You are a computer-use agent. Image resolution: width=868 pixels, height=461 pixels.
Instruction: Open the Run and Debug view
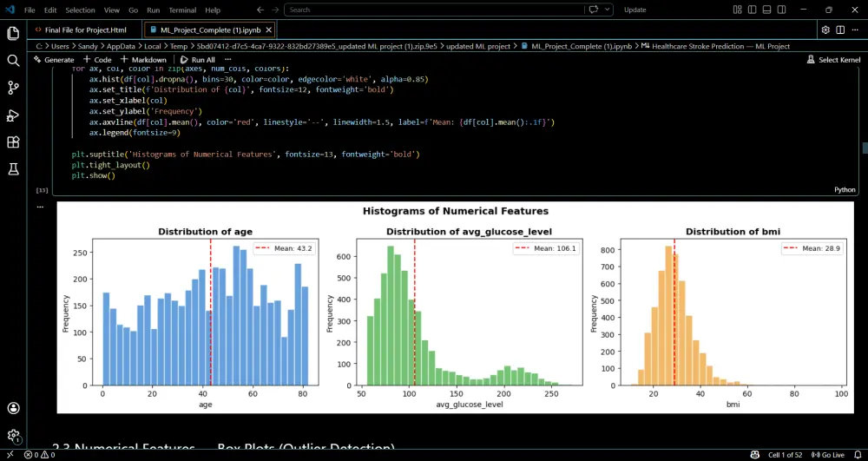click(x=13, y=115)
